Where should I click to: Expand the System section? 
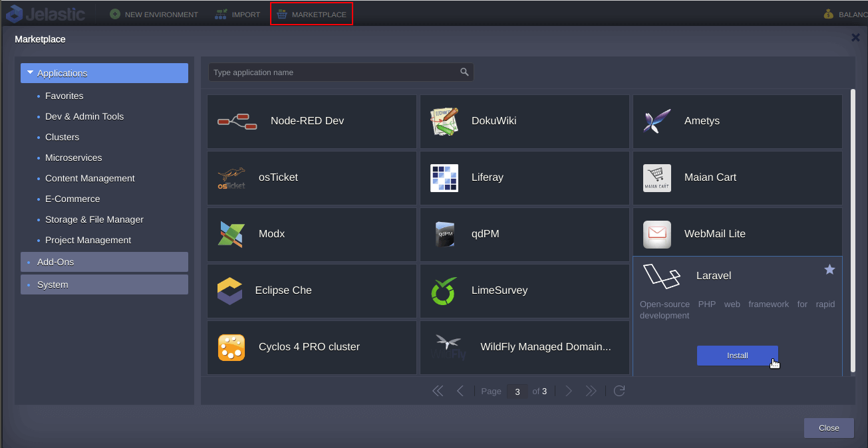click(104, 284)
